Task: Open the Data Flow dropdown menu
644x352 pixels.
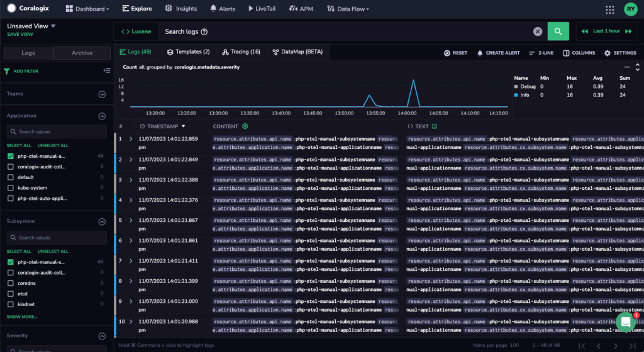Action: [x=348, y=9]
